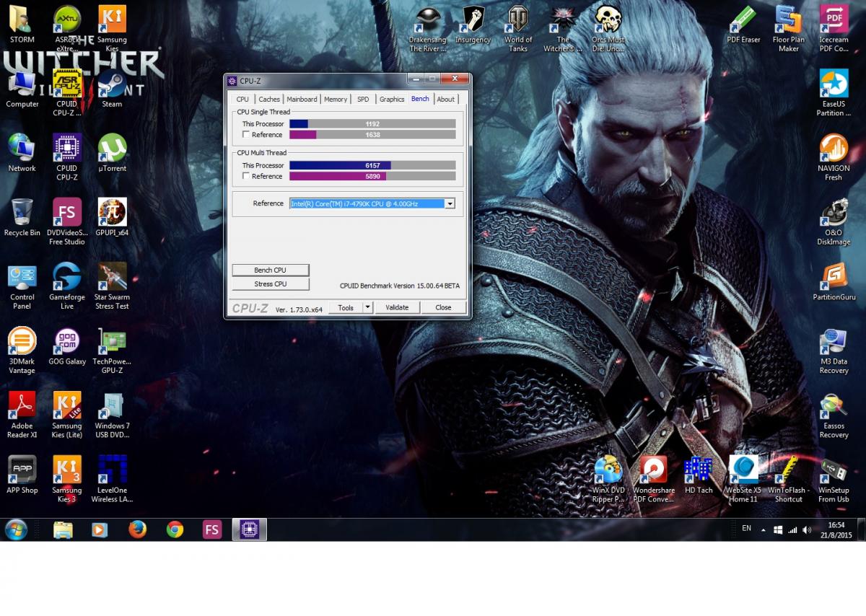Open the Insurgency game icon
Screen dimensions: 866x616
[x=473, y=25]
